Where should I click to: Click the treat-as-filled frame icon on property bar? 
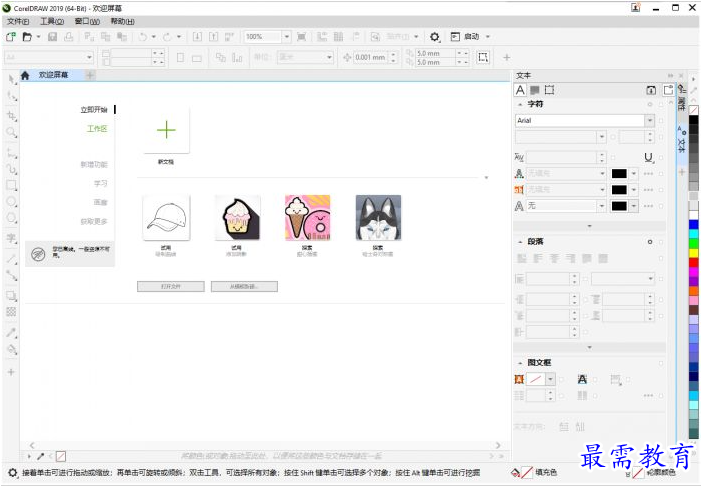click(x=483, y=57)
